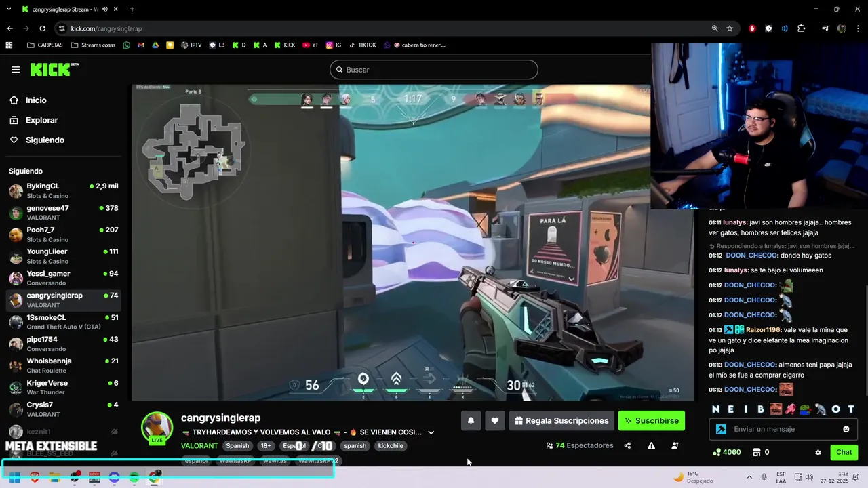Open WhatsApp bookmark icon

tap(126, 45)
